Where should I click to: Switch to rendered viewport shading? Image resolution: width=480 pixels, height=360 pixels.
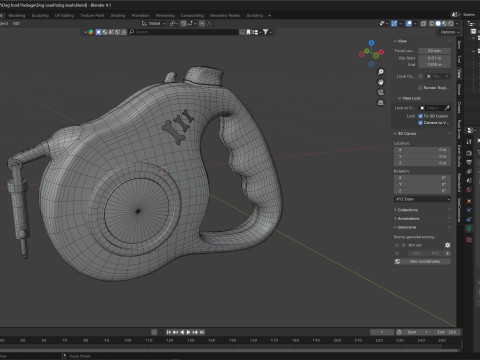(x=451, y=24)
